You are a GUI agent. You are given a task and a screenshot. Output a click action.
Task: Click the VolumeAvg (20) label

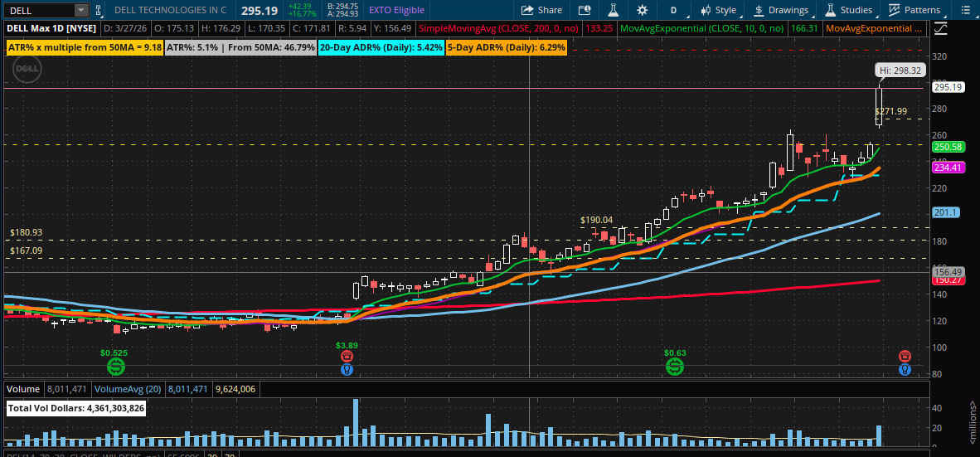(128, 389)
